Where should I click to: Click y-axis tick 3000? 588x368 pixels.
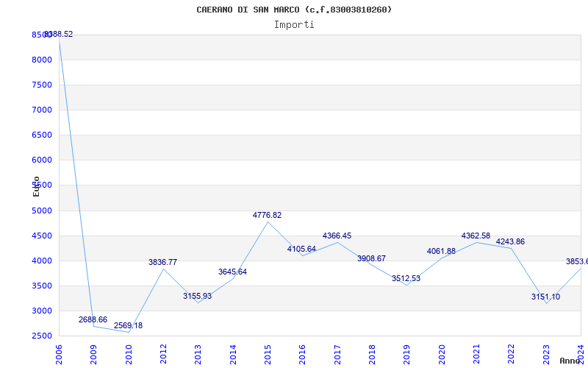pos(42,311)
